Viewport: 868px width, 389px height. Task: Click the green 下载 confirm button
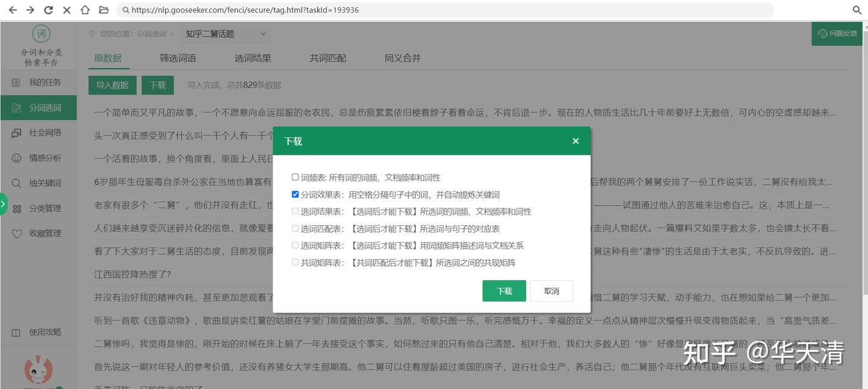pos(504,290)
